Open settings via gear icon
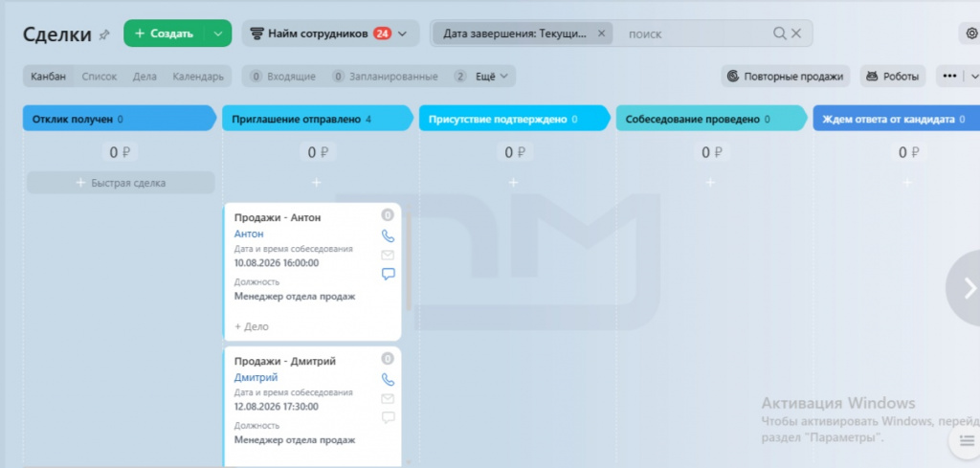980x468 pixels. click(x=971, y=33)
